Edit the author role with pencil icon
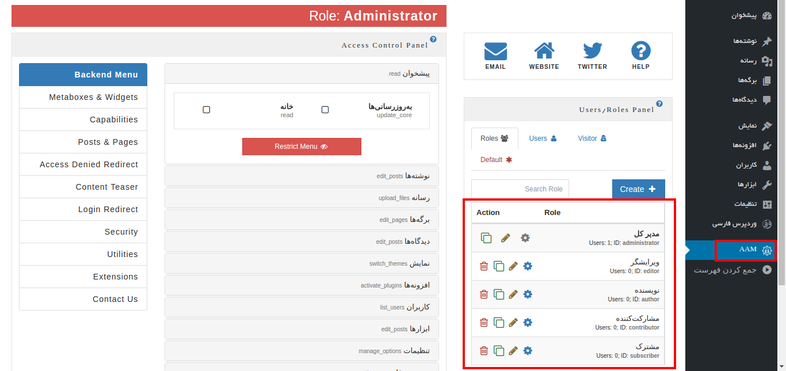 point(513,294)
